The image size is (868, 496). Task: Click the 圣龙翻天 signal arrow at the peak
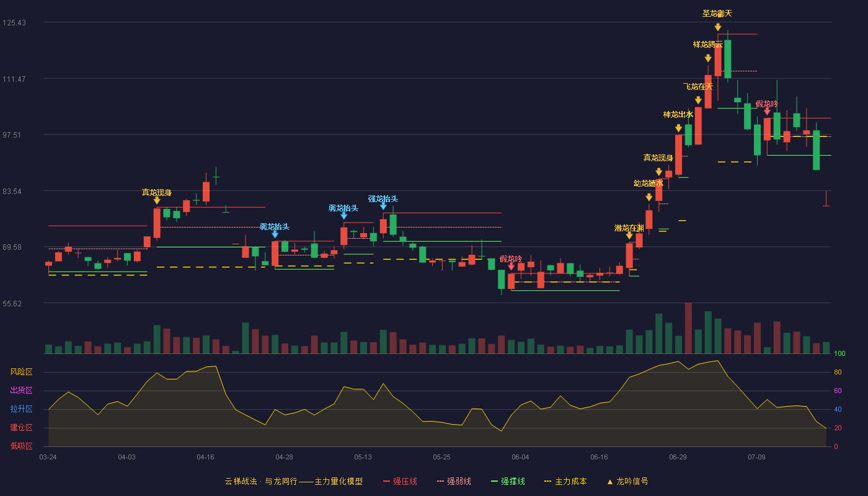tap(718, 27)
